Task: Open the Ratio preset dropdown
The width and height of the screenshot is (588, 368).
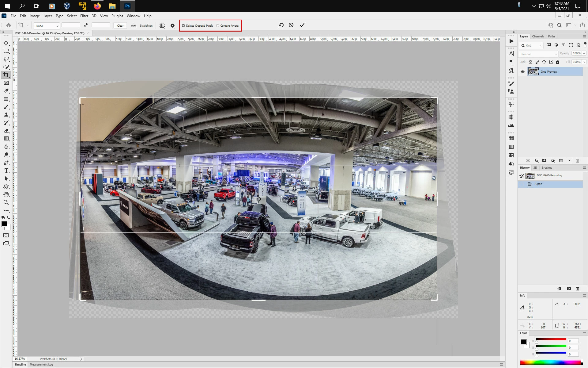Action: point(47,26)
